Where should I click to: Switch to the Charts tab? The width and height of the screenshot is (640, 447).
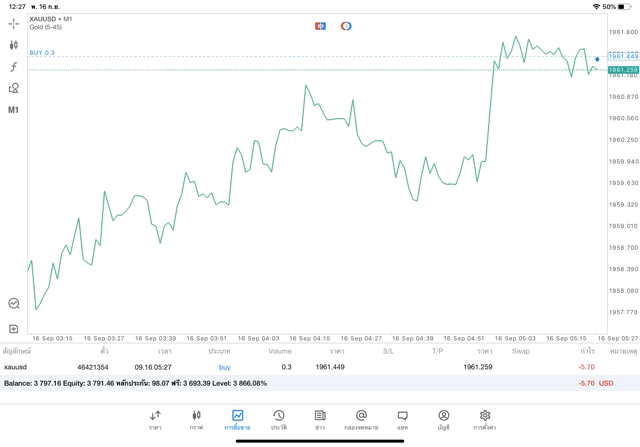tap(196, 419)
